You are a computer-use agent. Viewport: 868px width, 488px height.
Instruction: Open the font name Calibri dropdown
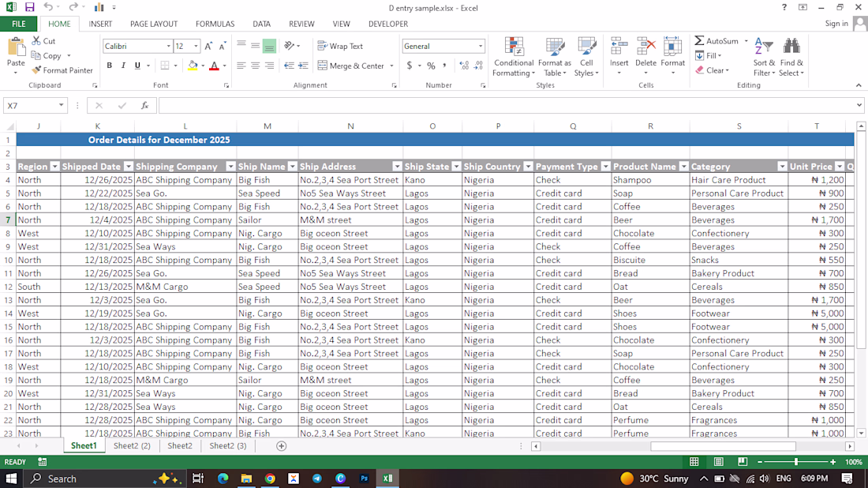click(x=168, y=47)
